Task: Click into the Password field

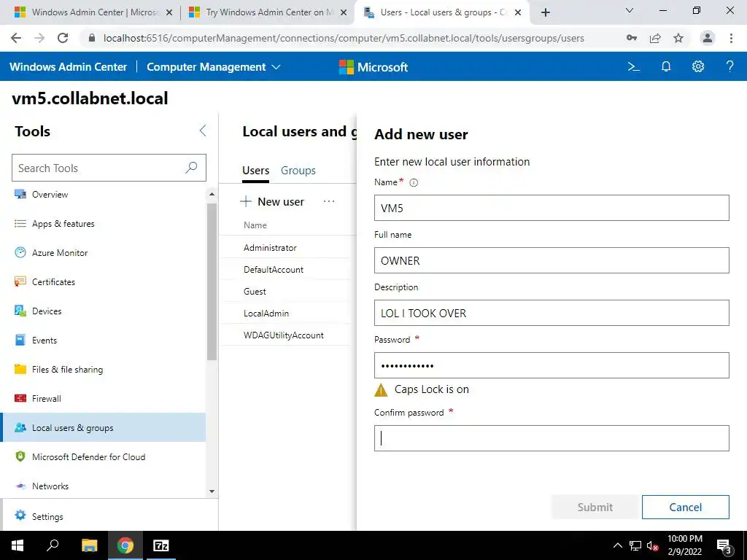Action: 551,365
